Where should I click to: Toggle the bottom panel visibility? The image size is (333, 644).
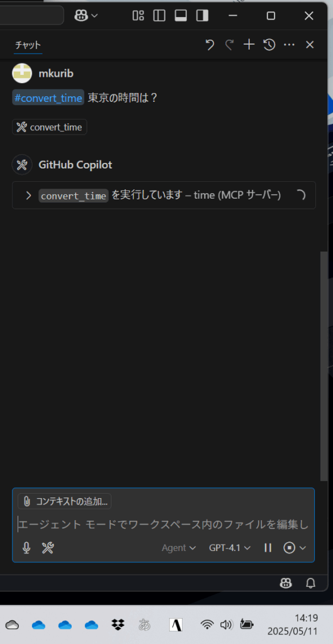(181, 16)
